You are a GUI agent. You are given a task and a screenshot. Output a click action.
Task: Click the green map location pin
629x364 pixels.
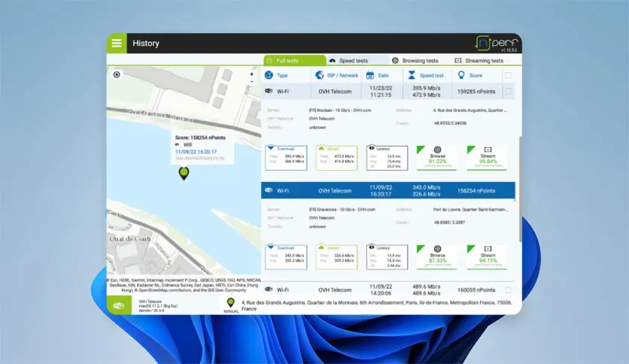[184, 173]
